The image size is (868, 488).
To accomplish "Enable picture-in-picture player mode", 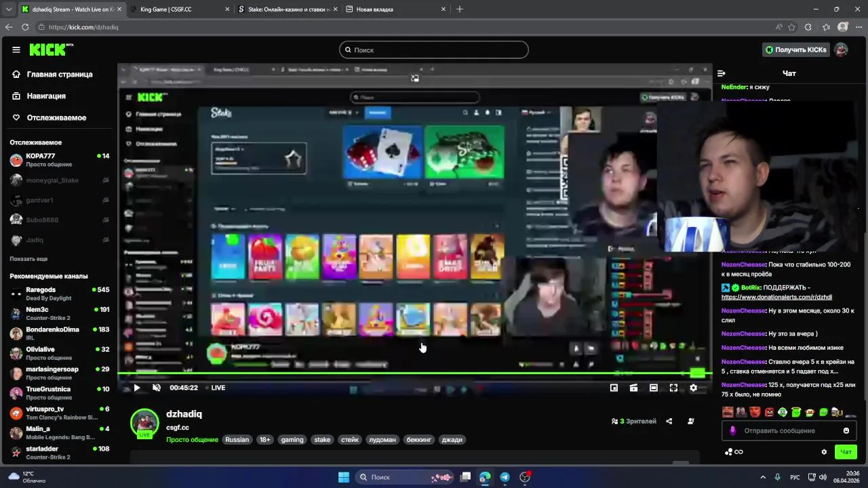I will click(614, 388).
